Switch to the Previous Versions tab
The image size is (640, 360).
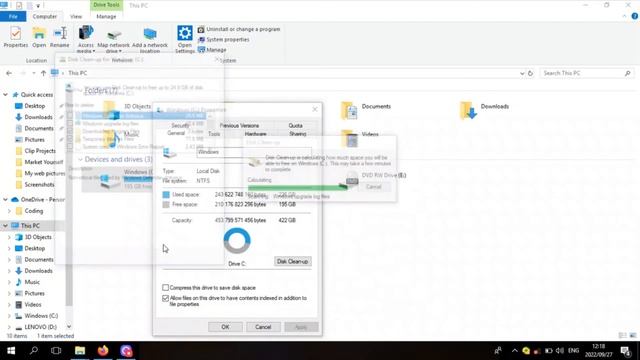pos(239,126)
